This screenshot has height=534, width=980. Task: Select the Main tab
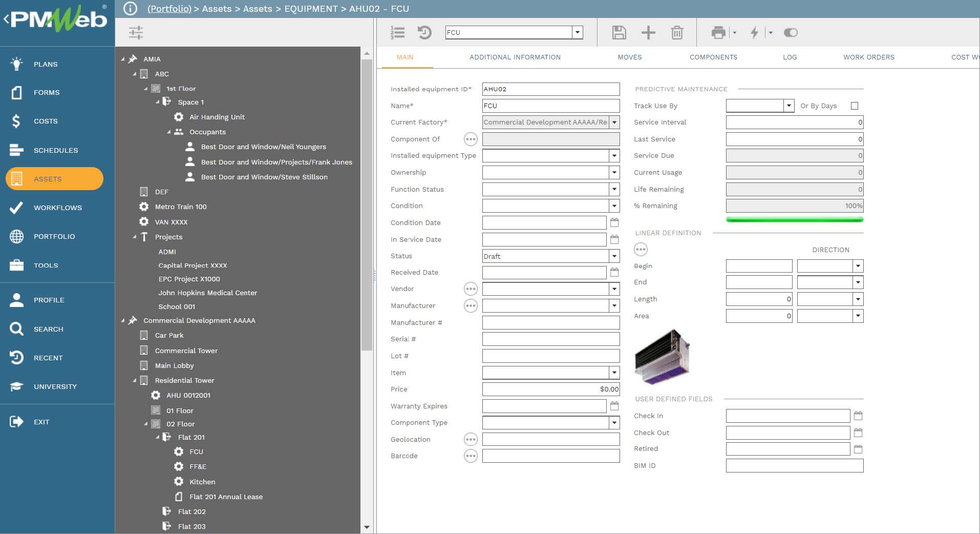click(405, 57)
